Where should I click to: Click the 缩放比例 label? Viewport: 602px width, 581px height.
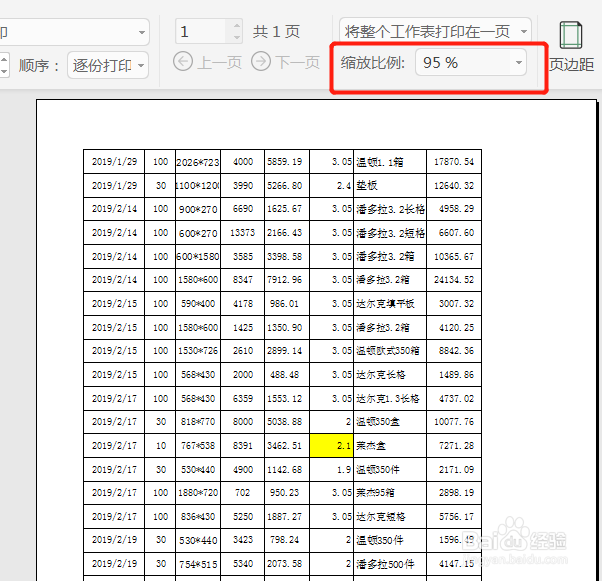pos(372,62)
